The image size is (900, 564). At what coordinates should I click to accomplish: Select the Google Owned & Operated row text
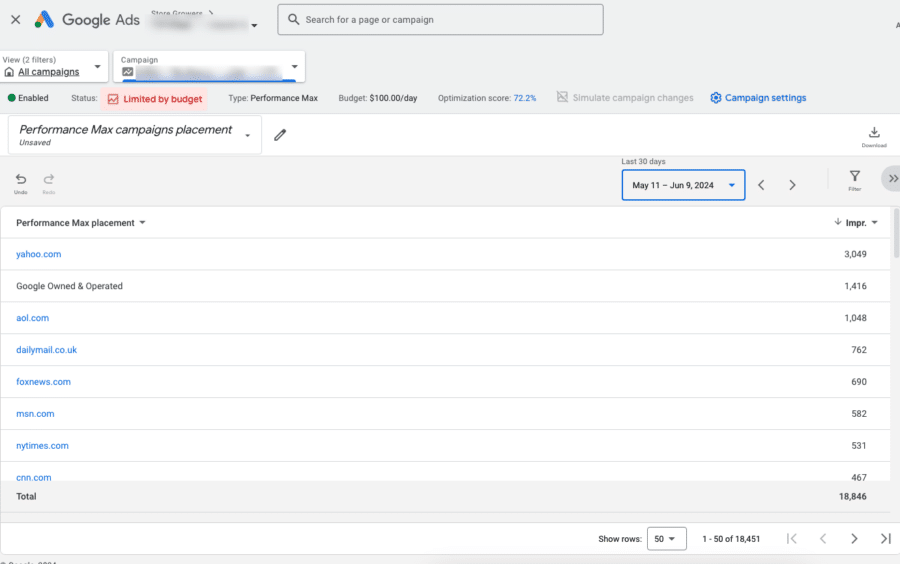pyautogui.click(x=69, y=286)
